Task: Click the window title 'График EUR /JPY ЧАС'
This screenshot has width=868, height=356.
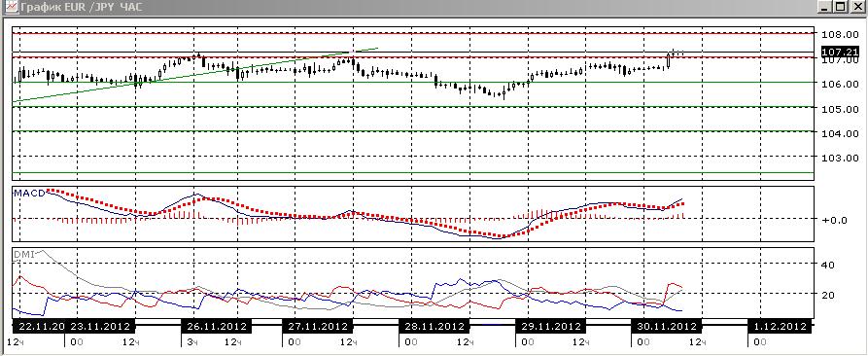Action: [81, 7]
